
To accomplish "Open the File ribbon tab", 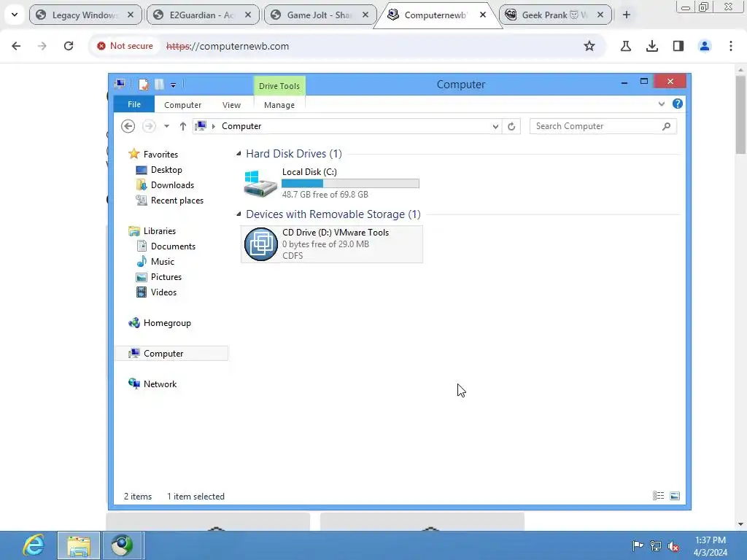I will pyautogui.click(x=134, y=104).
